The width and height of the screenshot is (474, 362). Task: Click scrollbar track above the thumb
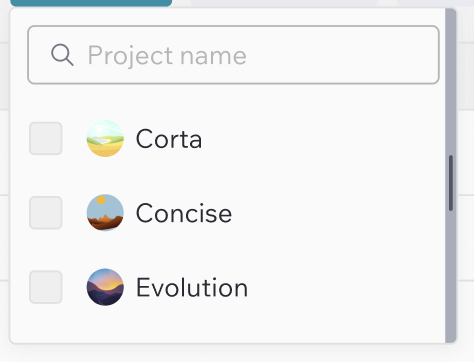pyautogui.click(x=451, y=83)
